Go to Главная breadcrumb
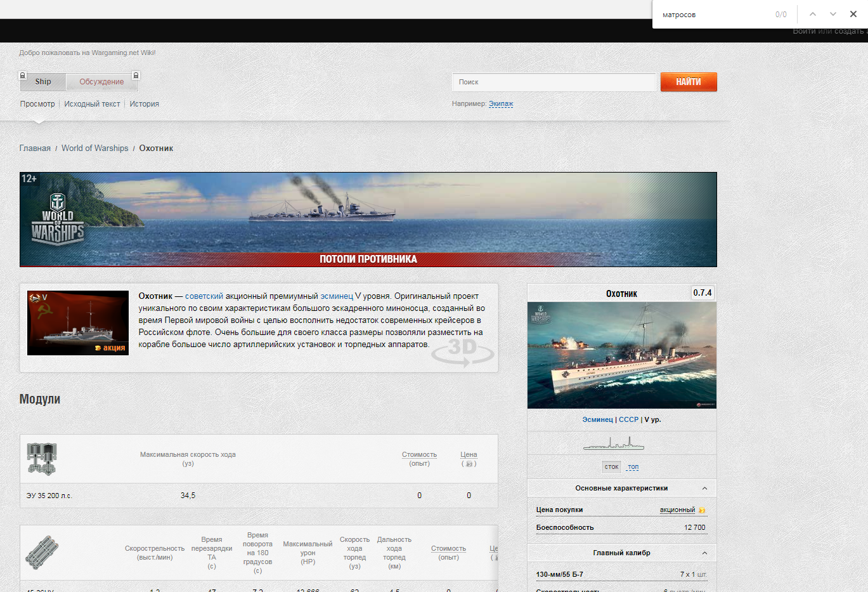This screenshot has height=592, width=868. 35,148
